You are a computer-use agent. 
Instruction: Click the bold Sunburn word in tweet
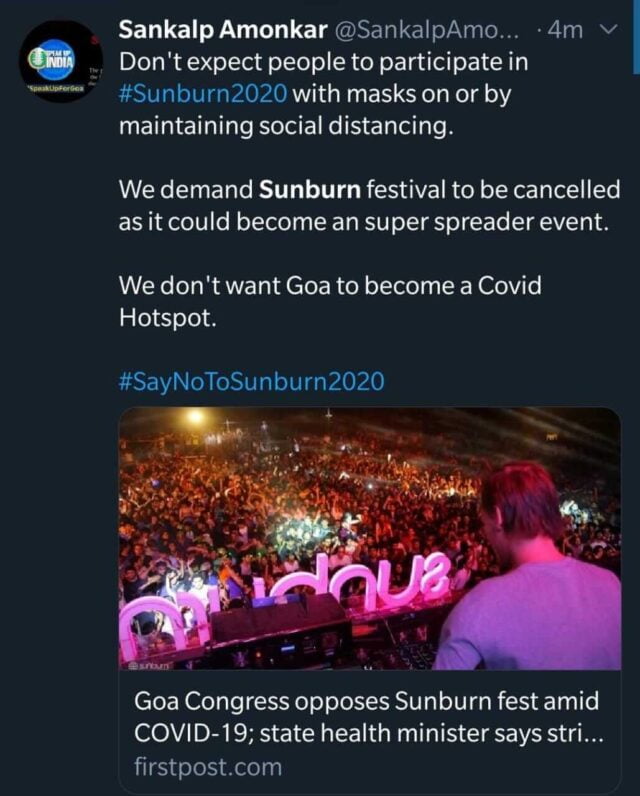311,189
